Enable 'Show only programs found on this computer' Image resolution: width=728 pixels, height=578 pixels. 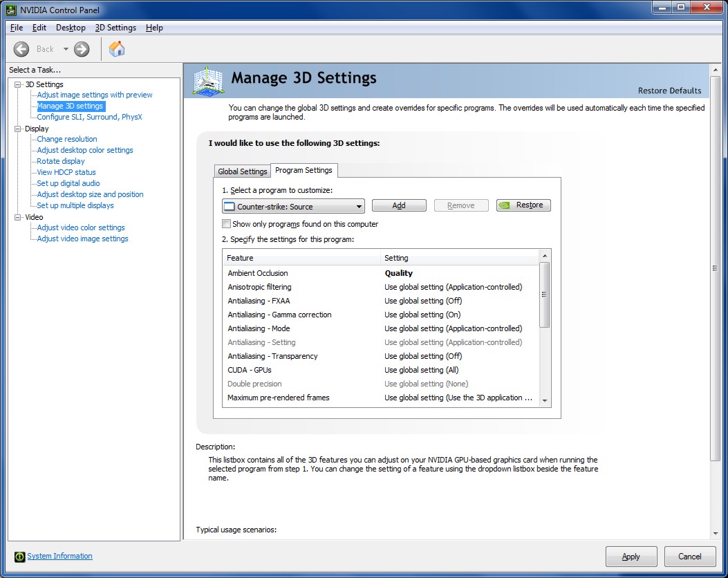point(226,224)
